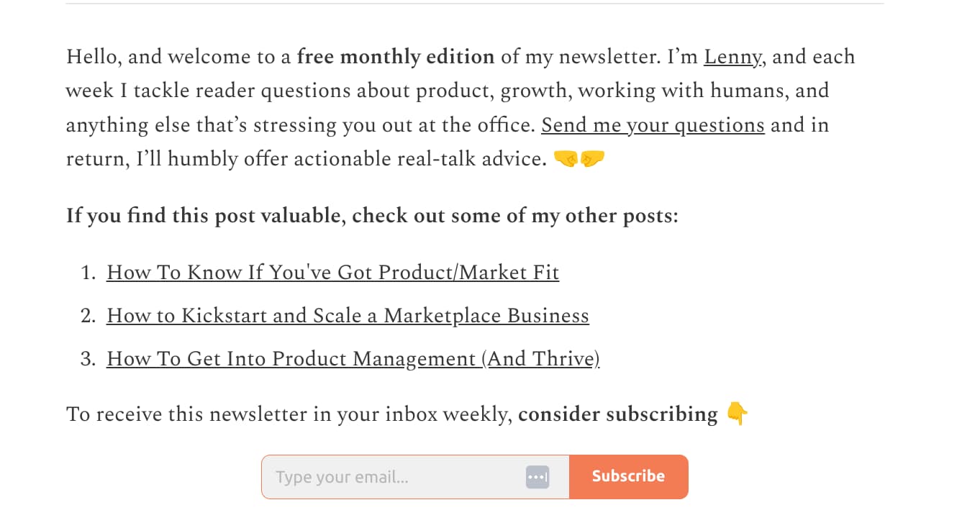Screen dimensions: 980x523
Task: Click the Send me your questions link
Action: [653, 124]
